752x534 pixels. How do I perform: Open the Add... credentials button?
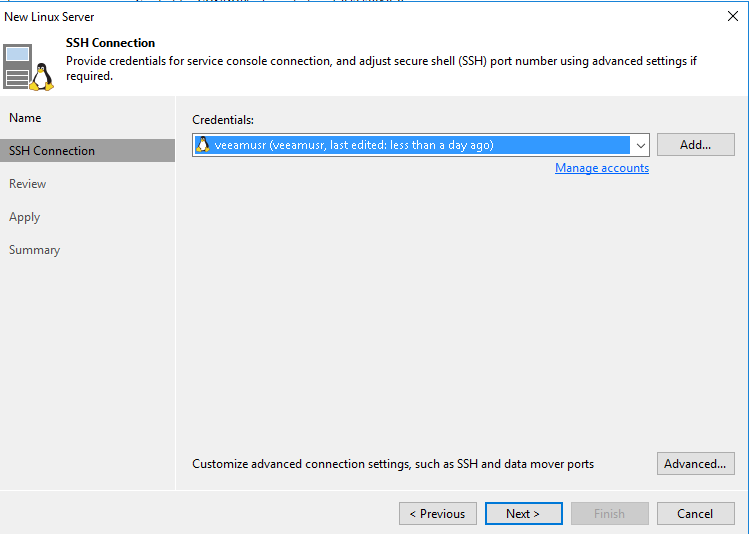695,144
